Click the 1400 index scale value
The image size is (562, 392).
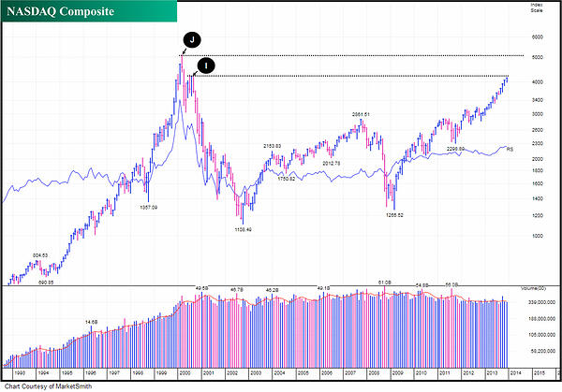click(538, 198)
